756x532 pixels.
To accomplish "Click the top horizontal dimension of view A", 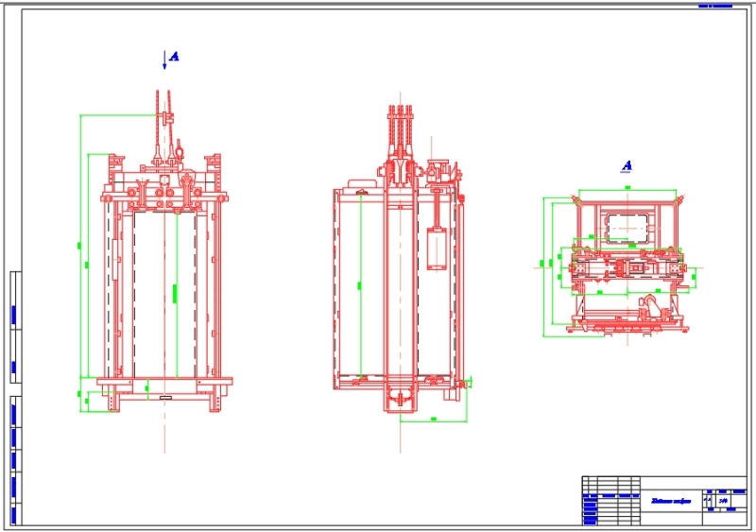I will click(627, 189).
